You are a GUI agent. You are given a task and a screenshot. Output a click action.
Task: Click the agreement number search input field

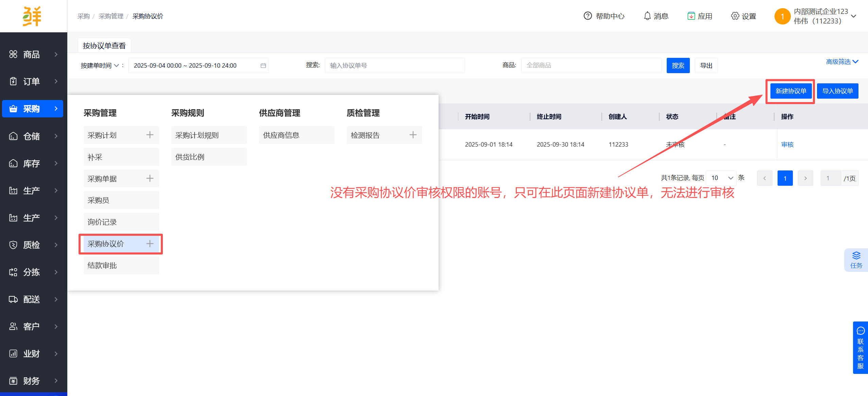[394, 65]
